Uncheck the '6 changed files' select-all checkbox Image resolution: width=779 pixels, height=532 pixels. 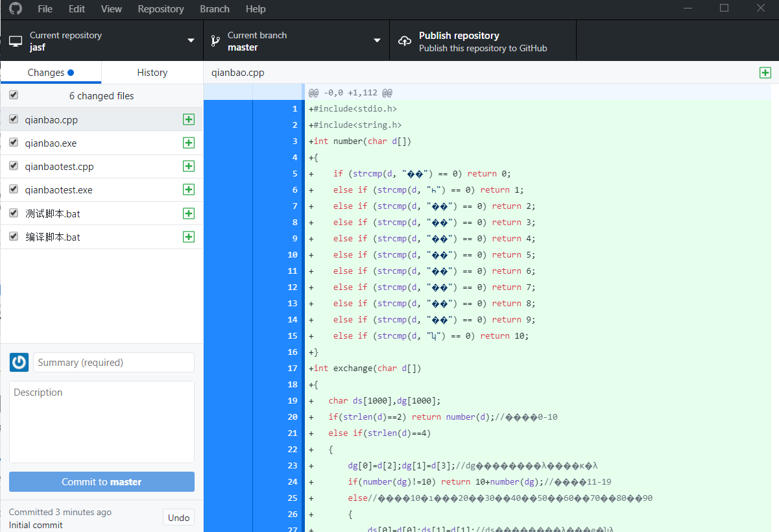point(14,95)
